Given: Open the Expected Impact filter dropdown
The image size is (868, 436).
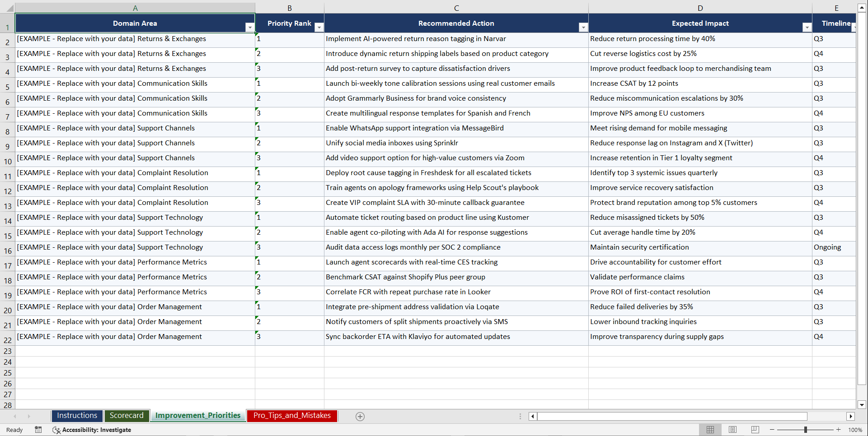Looking at the screenshot, I should click(807, 27).
